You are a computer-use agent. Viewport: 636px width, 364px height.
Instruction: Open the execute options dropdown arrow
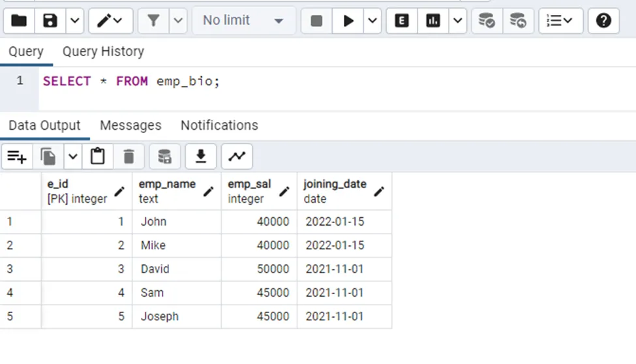click(x=372, y=21)
